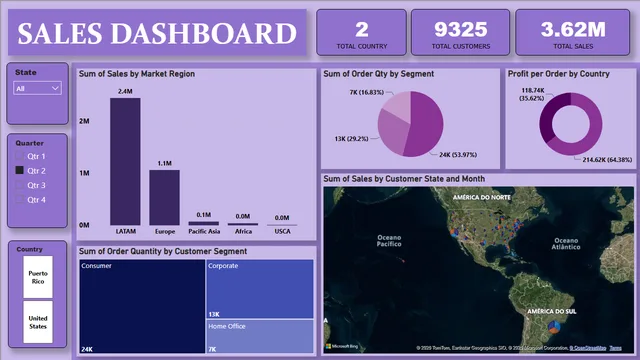Click the "Profit per Order by Country" title
The width and height of the screenshot is (640, 360).
pos(558,74)
